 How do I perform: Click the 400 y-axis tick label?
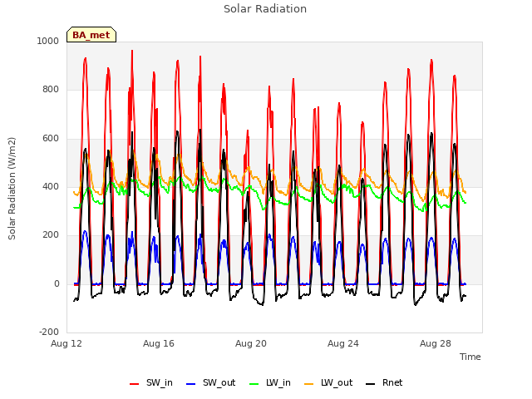tap(51, 186)
